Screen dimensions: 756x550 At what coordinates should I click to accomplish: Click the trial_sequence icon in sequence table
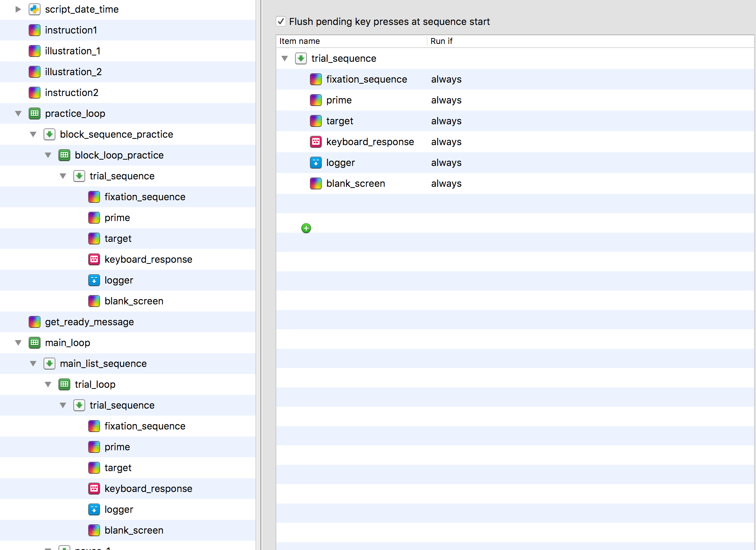pyautogui.click(x=301, y=58)
